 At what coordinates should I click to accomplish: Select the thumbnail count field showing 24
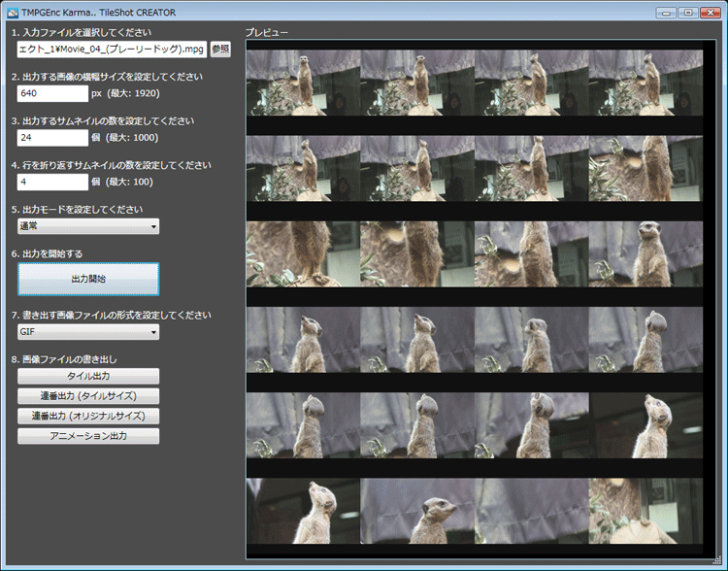coord(53,139)
